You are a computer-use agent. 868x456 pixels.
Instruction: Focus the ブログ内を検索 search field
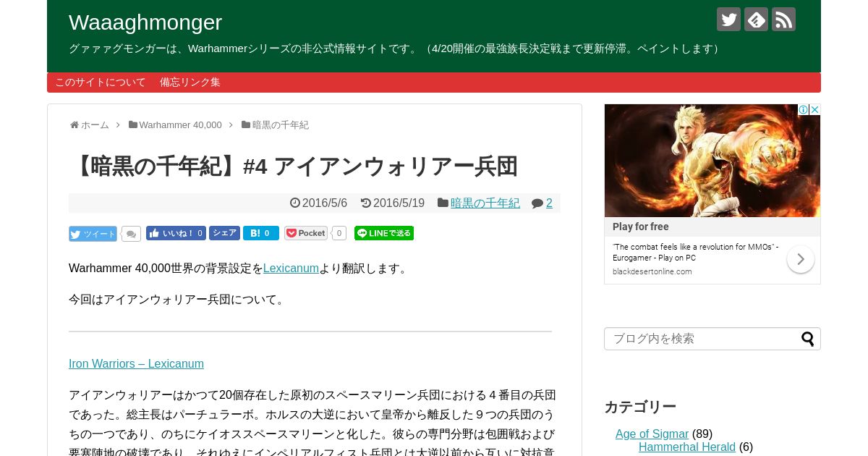[712, 339]
